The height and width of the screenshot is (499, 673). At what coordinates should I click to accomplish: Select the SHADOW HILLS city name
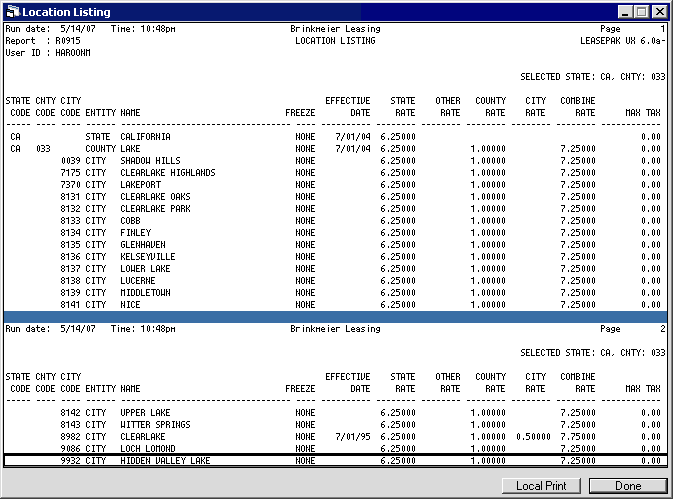point(150,160)
